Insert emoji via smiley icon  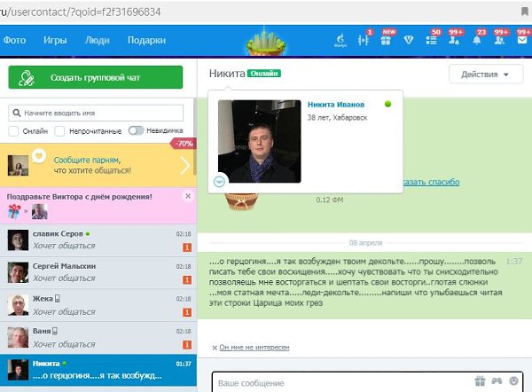(514, 381)
